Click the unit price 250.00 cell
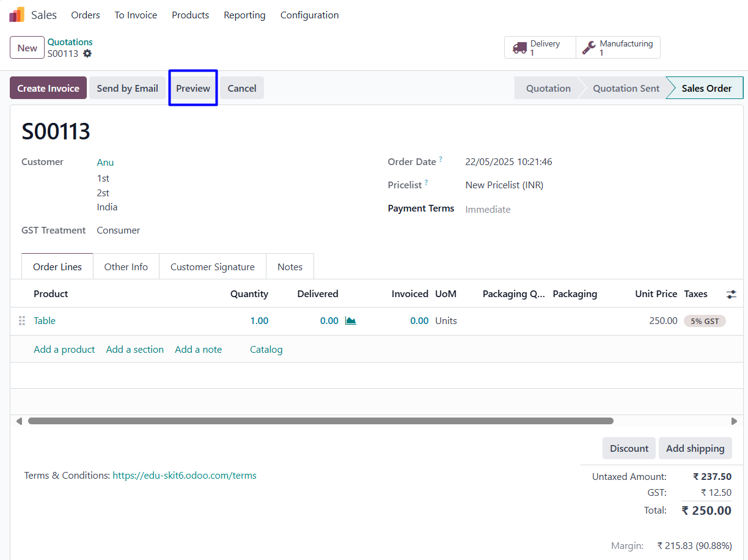 click(x=663, y=321)
